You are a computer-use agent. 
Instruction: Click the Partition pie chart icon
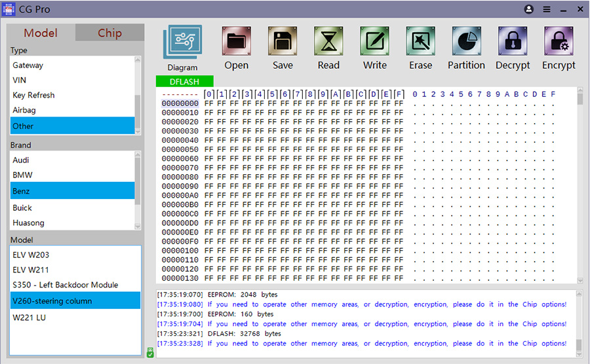[466, 42]
